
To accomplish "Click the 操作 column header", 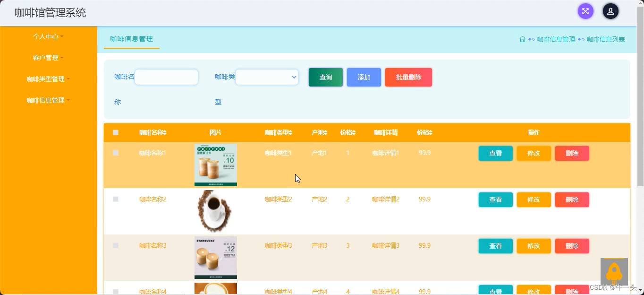I will 534,133.
